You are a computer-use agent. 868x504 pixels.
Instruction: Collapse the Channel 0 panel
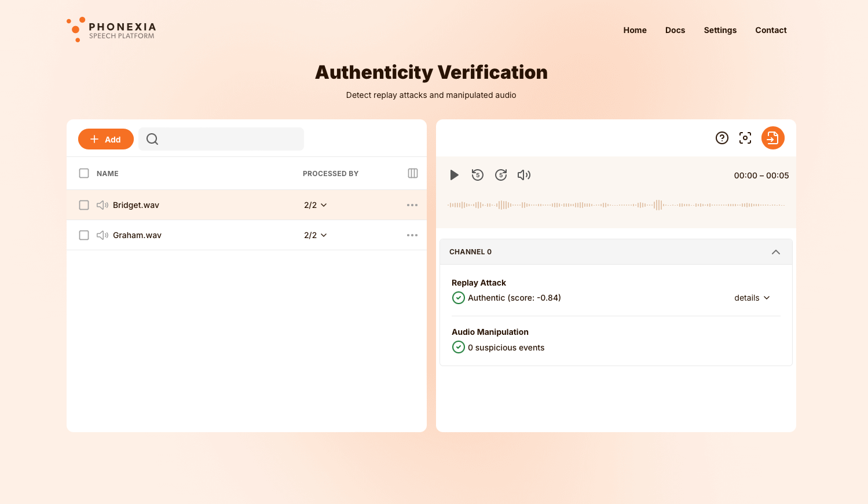776,252
